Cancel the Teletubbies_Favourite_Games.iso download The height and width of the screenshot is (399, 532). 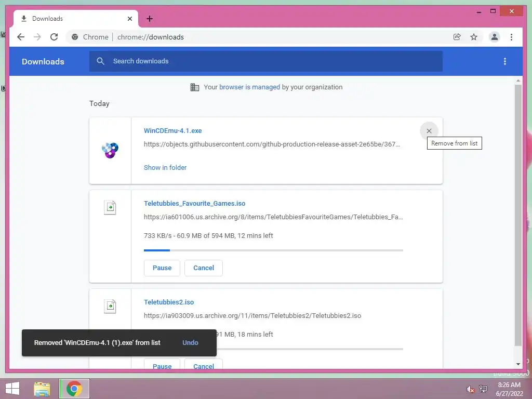coord(204,268)
